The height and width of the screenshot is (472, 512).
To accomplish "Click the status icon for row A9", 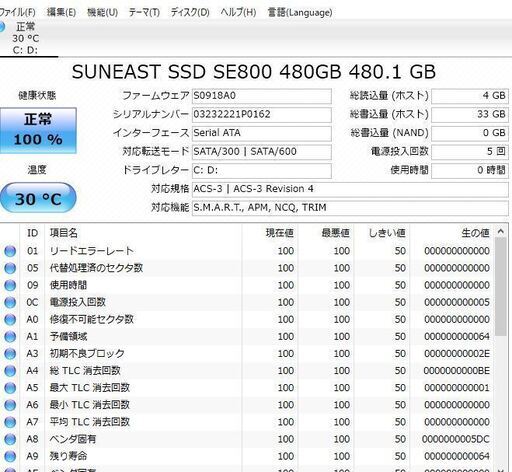I will coord(10,456).
